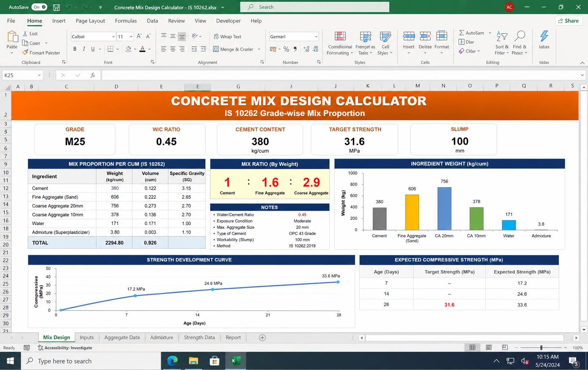The height and width of the screenshot is (370, 588).
Task: Toggle bottom align icon
Action: 182,36
